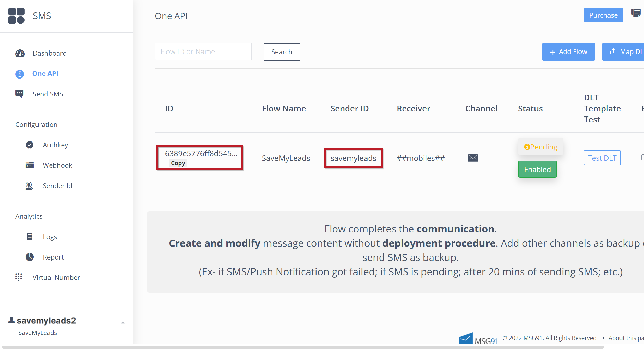The image size is (644, 350).
Task: Click the Flow ID or Name search field
Action: coord(203,51)
